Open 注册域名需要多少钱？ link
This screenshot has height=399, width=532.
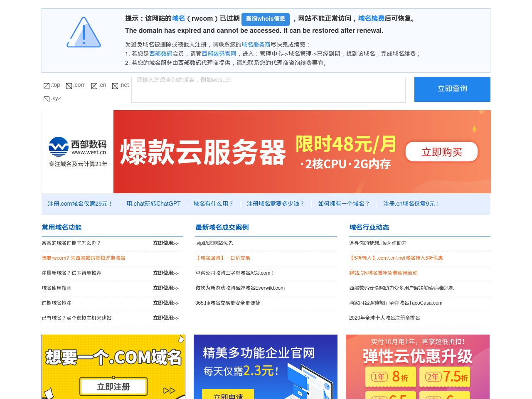pyautogui.click(x=276, y=204)
